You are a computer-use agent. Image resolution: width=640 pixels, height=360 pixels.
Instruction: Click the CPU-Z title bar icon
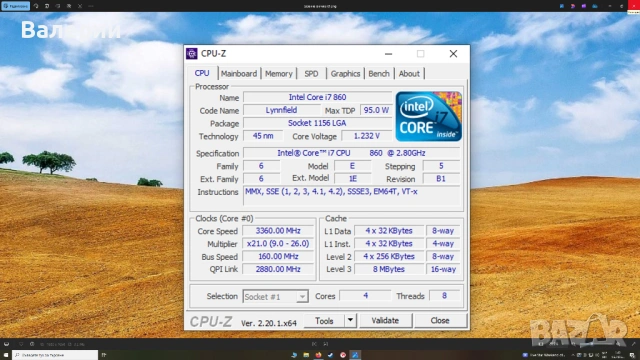pyautogui.click(x=191, y=53)
